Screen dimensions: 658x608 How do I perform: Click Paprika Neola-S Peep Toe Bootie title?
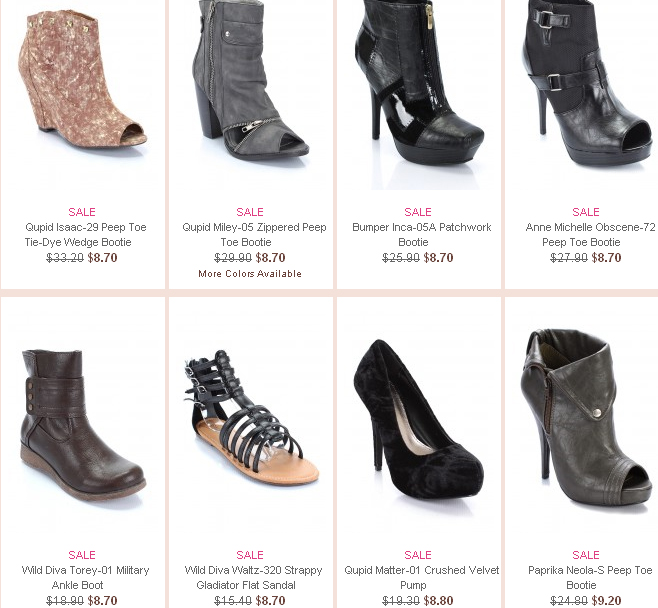click(590, 577)
